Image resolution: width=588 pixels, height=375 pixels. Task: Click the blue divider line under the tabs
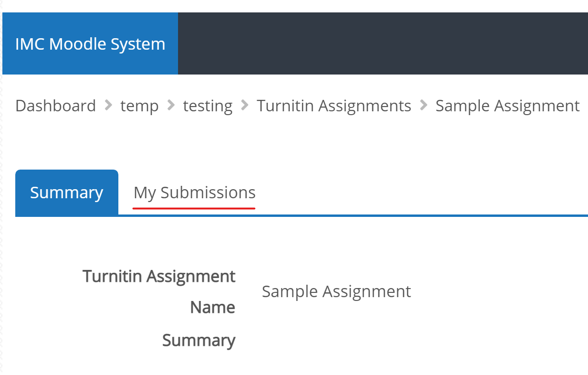pos(334,216)
